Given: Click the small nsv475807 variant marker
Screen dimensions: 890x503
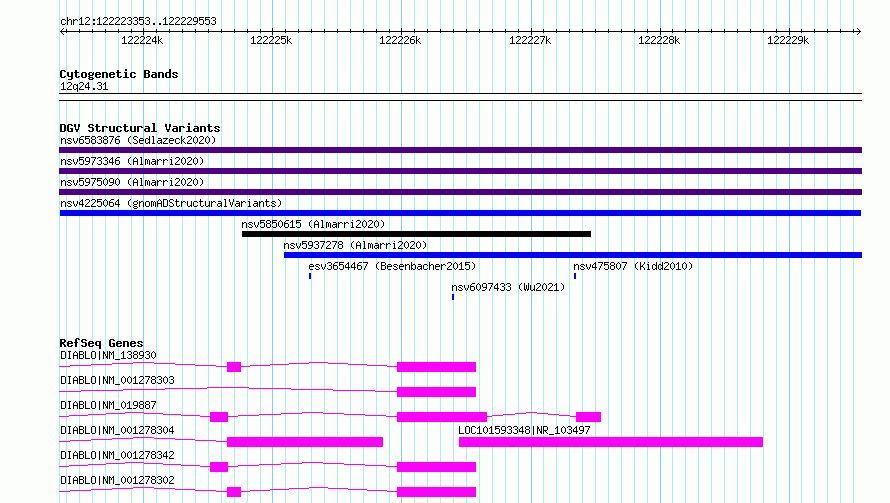Looking at the screenshot, I should tap(575, 276).
